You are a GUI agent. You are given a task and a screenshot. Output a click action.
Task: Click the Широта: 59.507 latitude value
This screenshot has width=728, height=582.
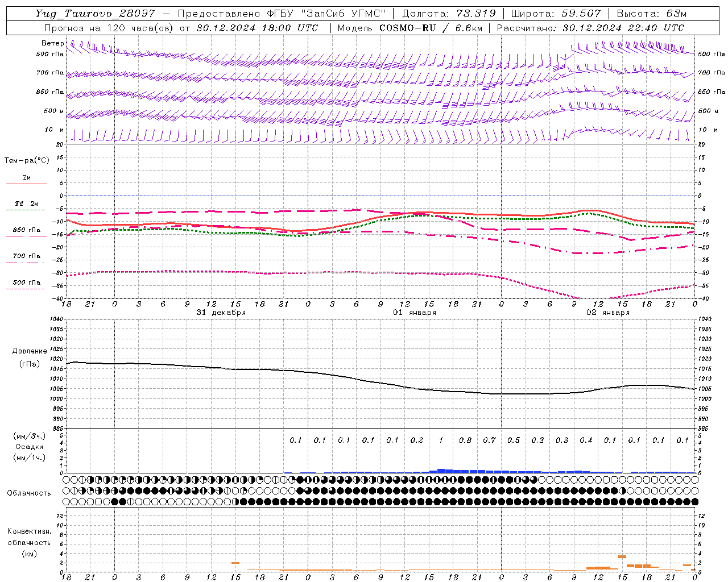[x=556, y=14]
